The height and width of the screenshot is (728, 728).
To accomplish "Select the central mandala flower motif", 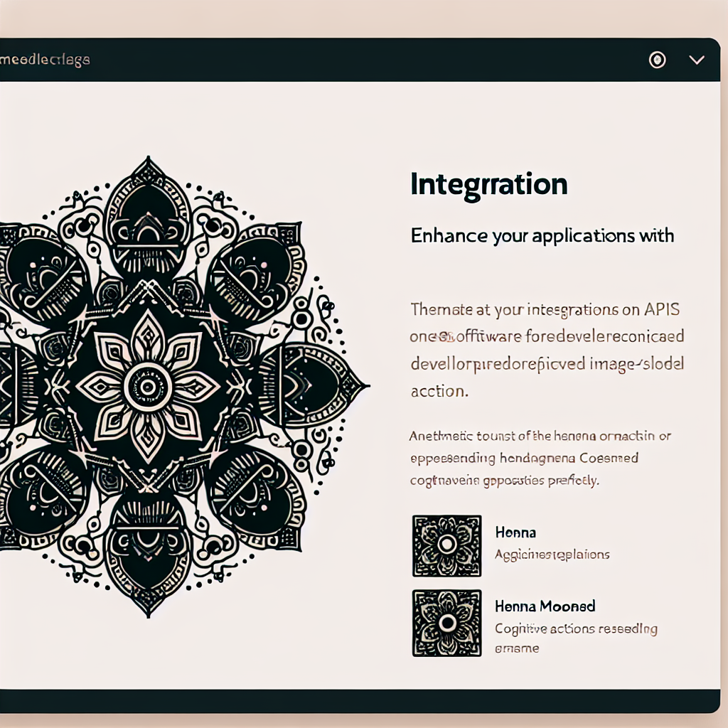I will (146, 387).
